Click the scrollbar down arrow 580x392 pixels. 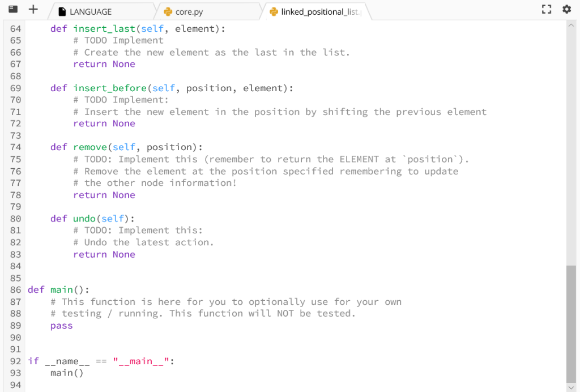tap(571, 387)
